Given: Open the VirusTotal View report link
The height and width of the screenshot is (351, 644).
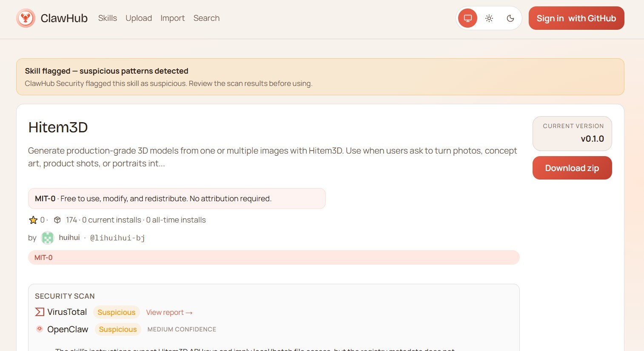Looking at the screenshot, I should click(169, 312).
